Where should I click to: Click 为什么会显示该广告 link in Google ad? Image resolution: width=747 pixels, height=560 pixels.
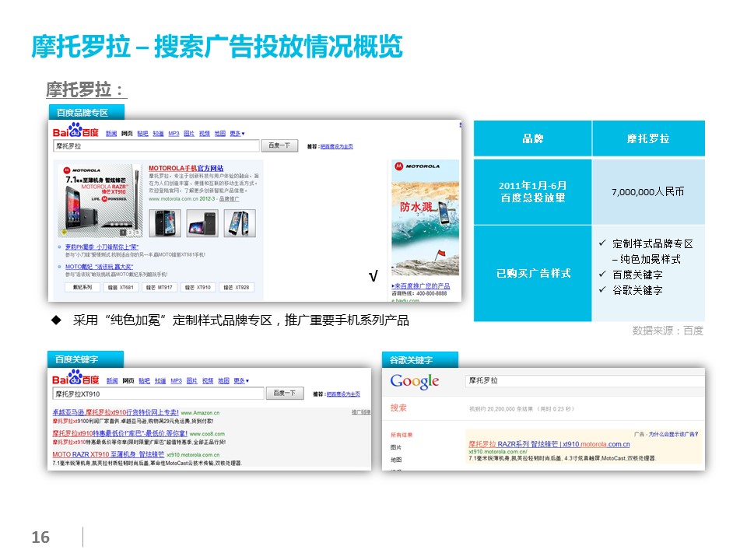coord(671,433)
